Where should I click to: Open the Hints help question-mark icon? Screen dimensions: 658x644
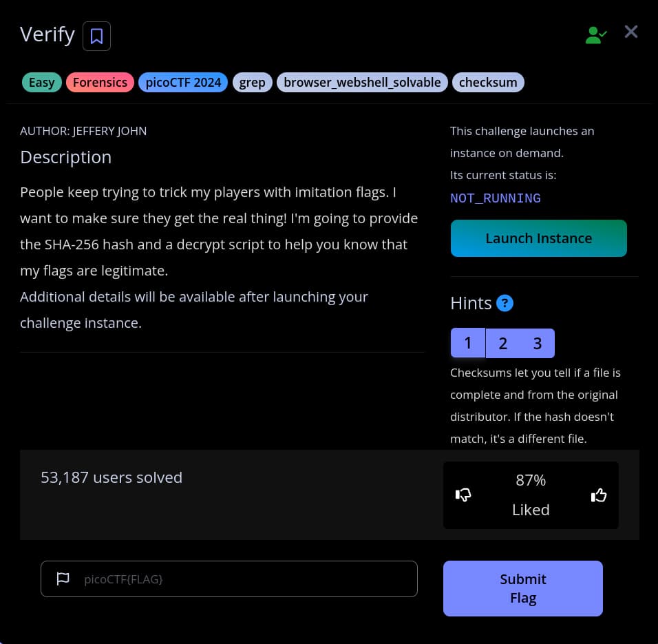(505, 303)
